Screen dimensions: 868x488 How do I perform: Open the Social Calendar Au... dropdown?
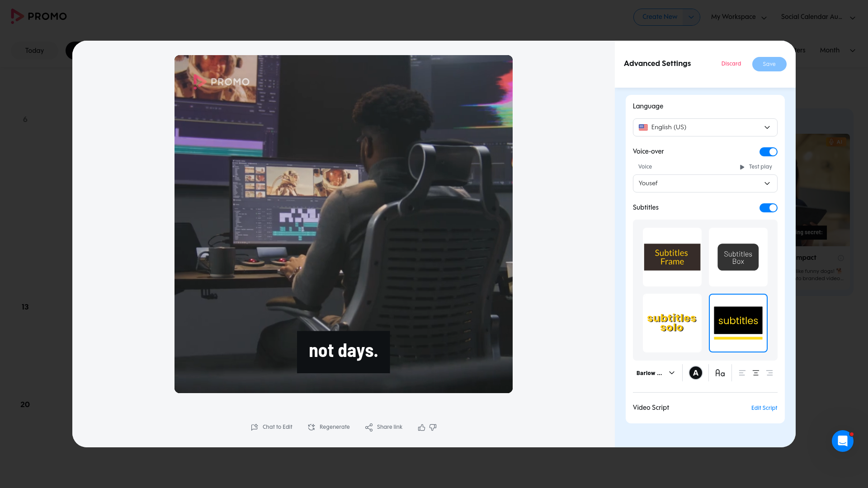[x=818, y=17]
